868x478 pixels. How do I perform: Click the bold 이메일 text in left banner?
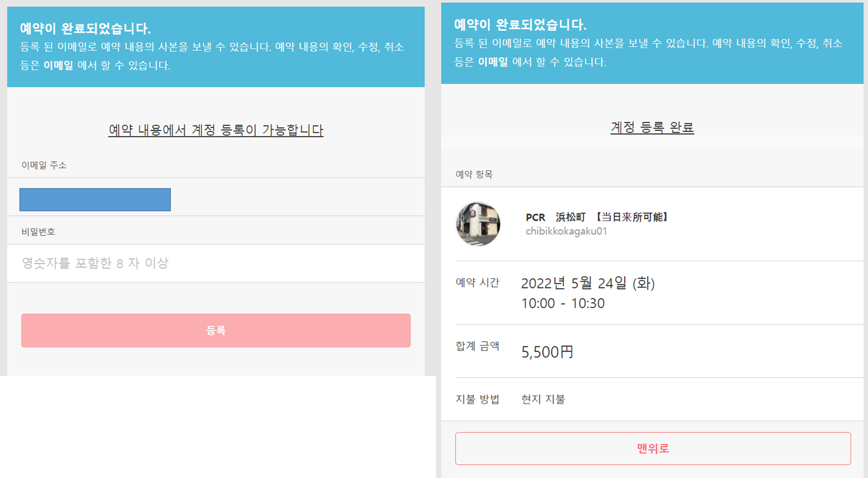(x=58, y=65)
